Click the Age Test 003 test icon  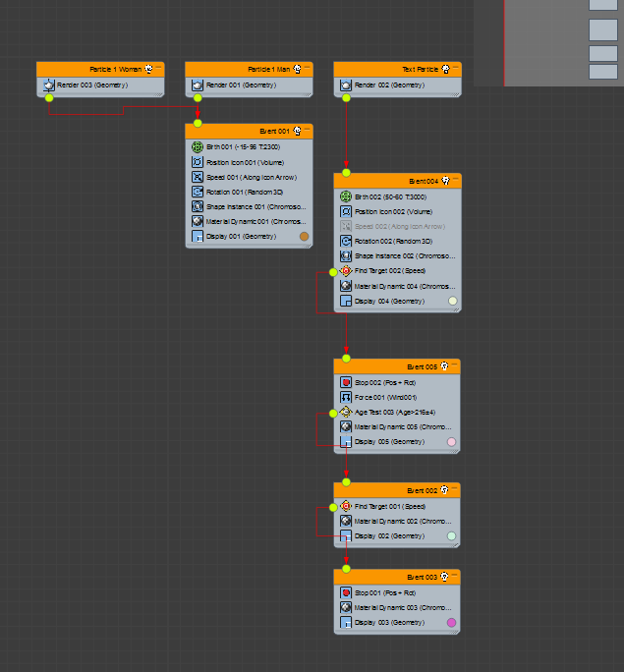point(346,412)
